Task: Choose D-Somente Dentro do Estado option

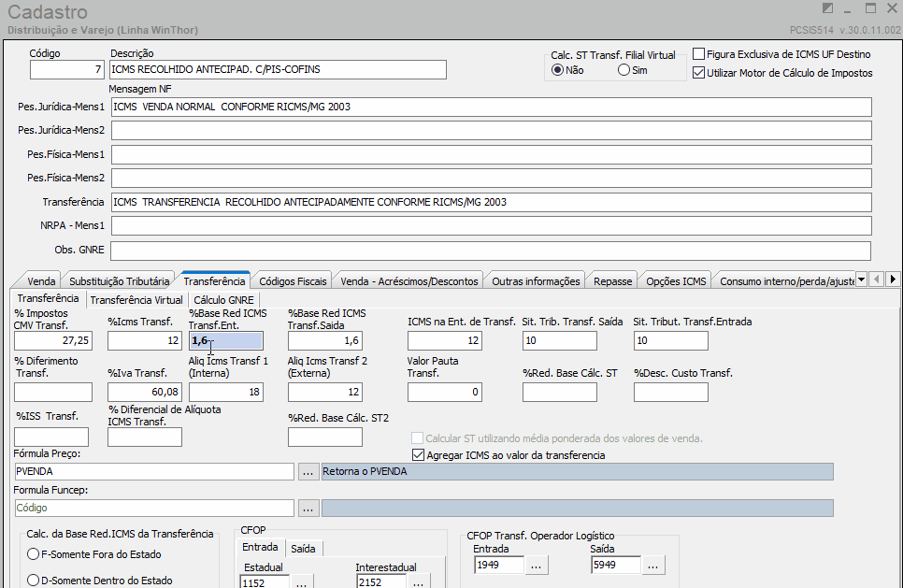Action: tap(34, 580)
